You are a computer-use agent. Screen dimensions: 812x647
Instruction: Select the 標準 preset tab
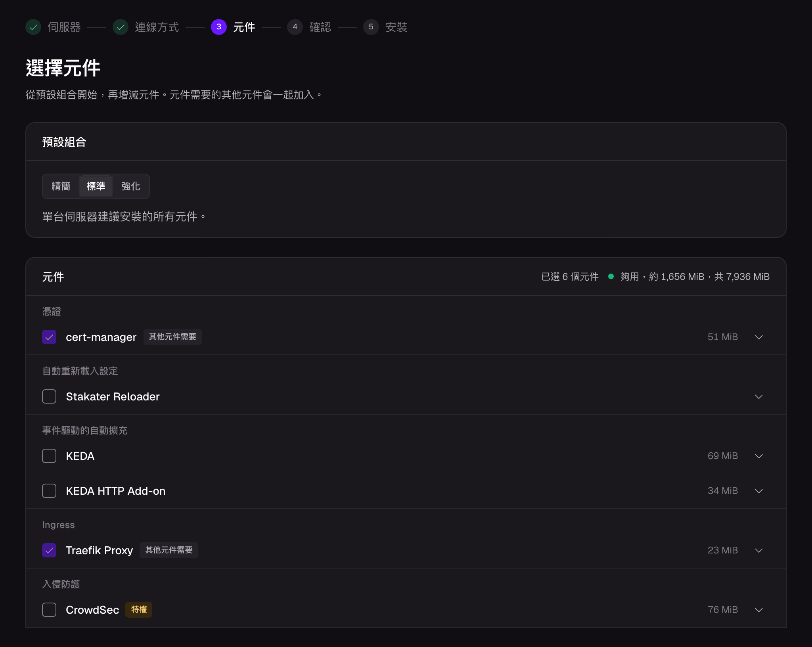[x=96, y=186]
